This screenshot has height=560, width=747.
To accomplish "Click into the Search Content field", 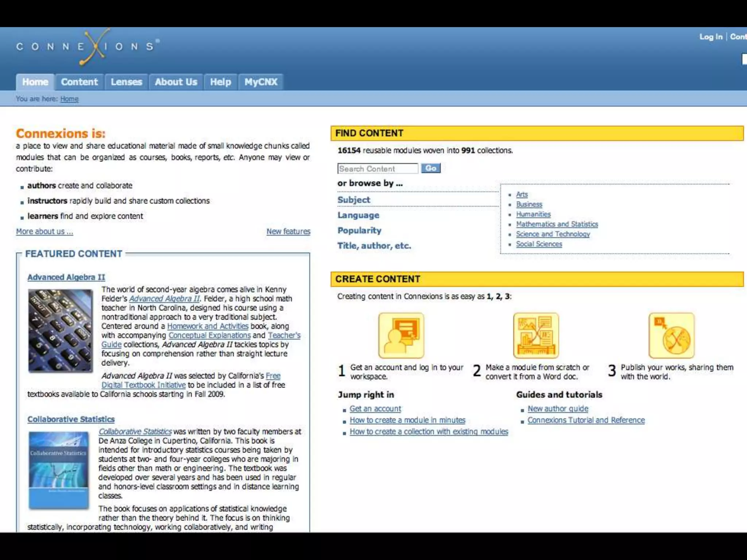I will tap(377, 168).
